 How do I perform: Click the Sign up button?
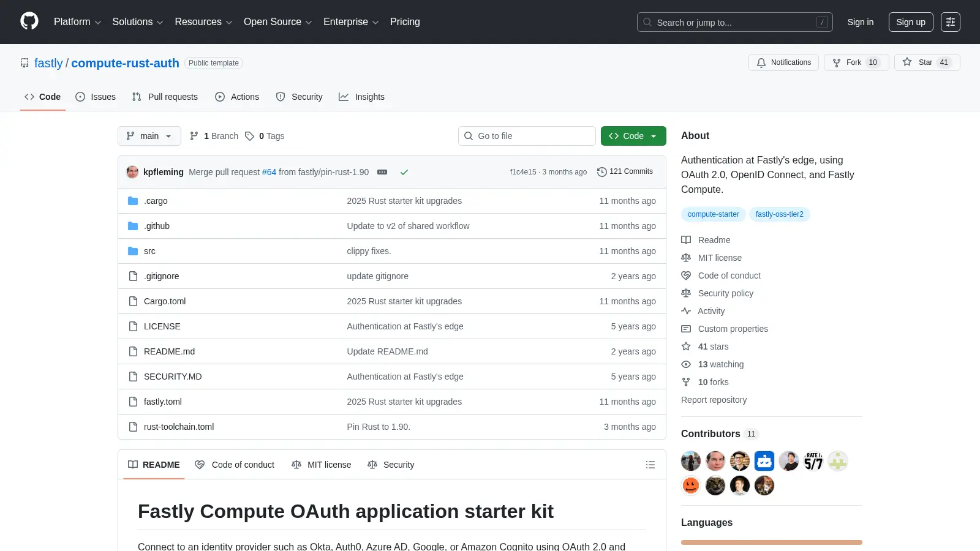911,22
